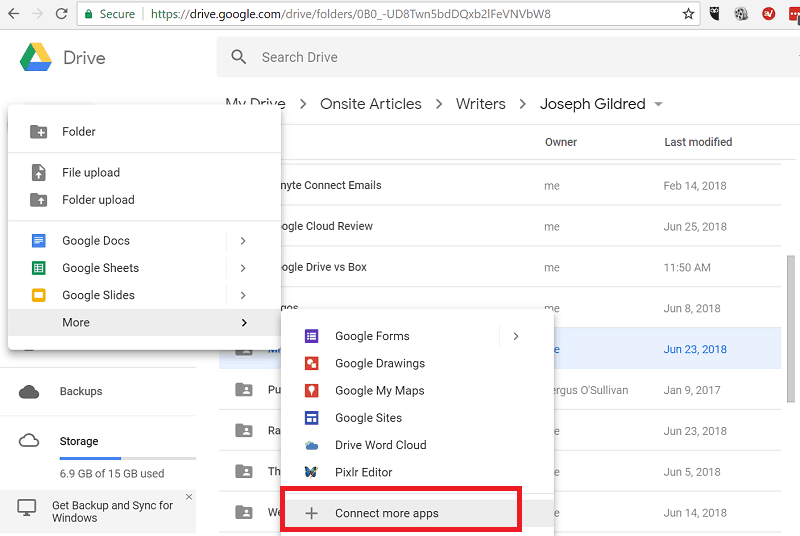This screenshot has height=536, width=800.
Task: Click the plus icon for Connect more apps
Action: tap(311, 513)
